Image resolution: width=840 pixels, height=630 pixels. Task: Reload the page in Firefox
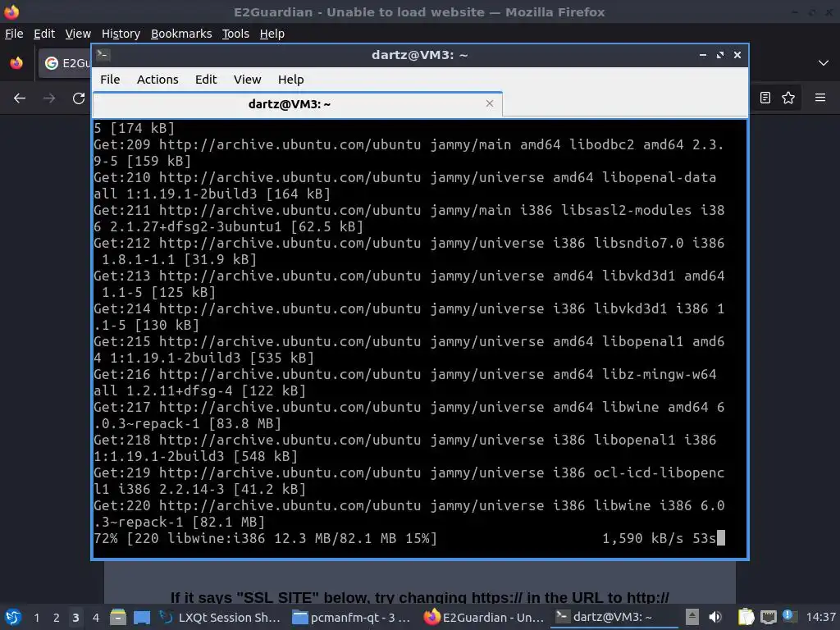(x=79, y=98)
